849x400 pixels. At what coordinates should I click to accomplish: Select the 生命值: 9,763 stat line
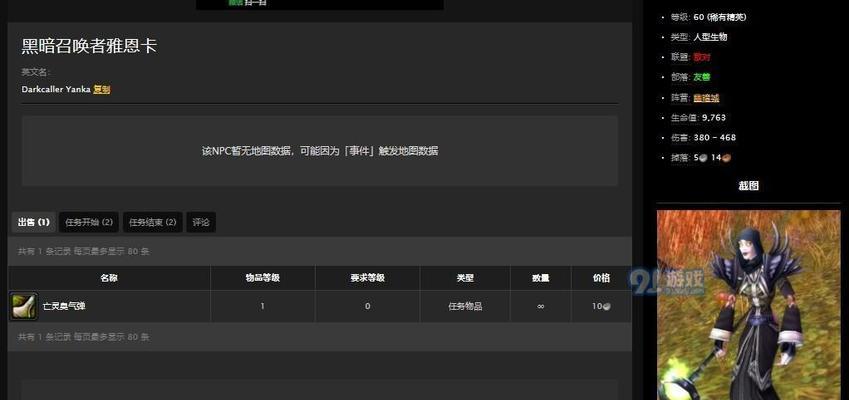click(x=698, y=117)
